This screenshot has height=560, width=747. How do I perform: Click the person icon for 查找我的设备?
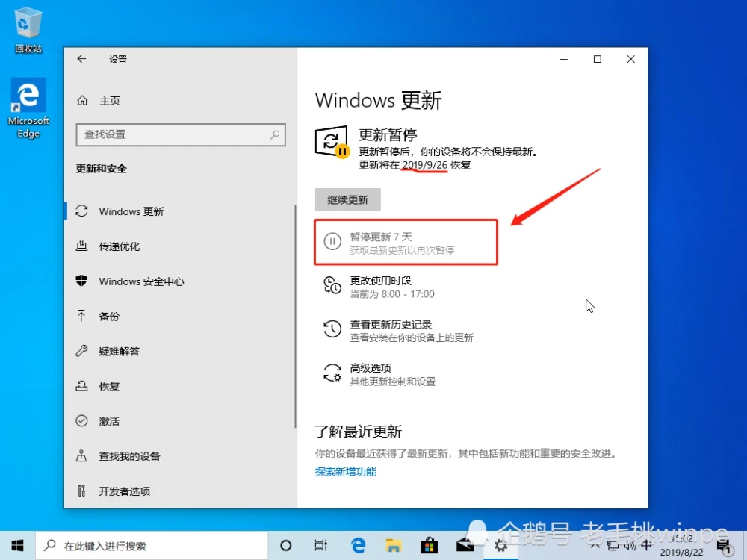81,455
